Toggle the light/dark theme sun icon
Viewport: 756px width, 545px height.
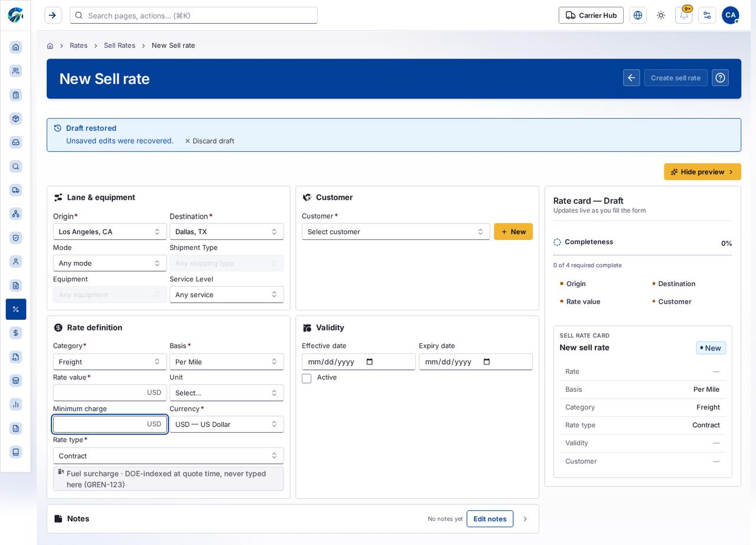point(661,15)
